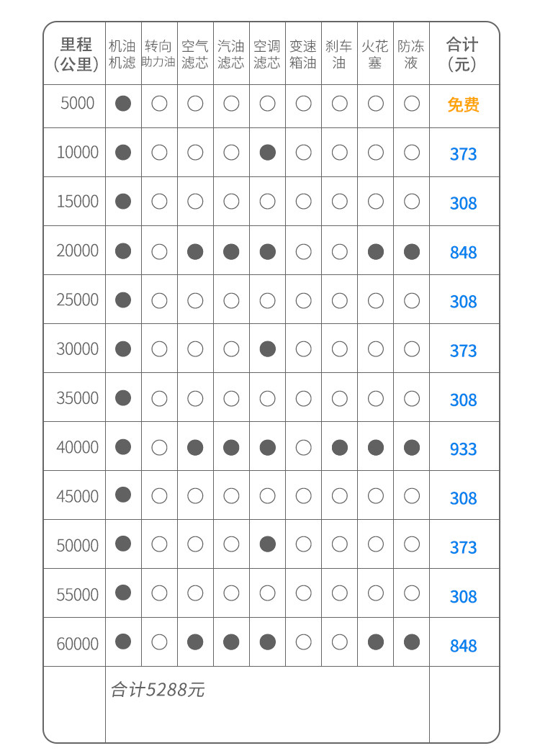540x756 pixels.
Task: Select the 55000 mileage label
Action: [x=77, y=595]
